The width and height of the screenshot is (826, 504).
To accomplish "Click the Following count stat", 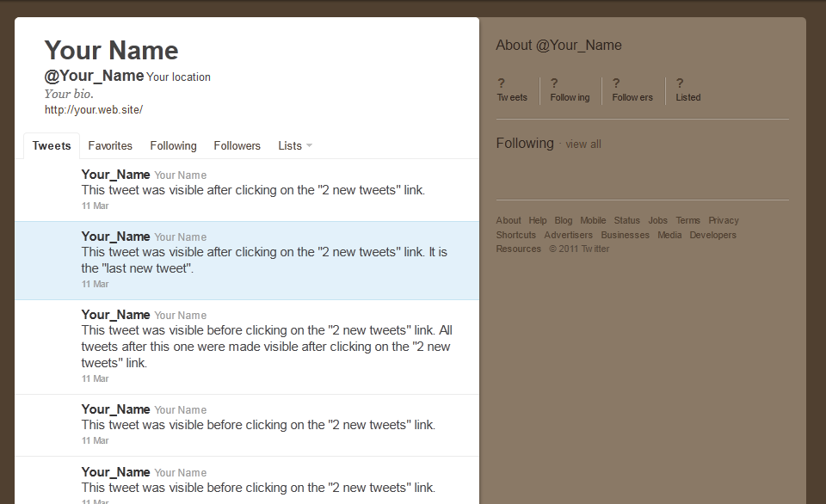I will 570,89.
